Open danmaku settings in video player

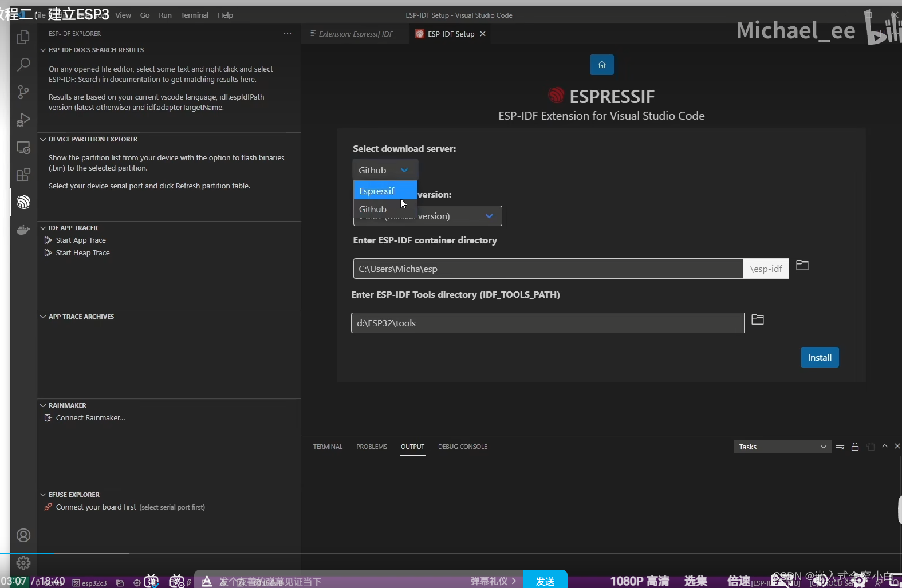(178, 581)
